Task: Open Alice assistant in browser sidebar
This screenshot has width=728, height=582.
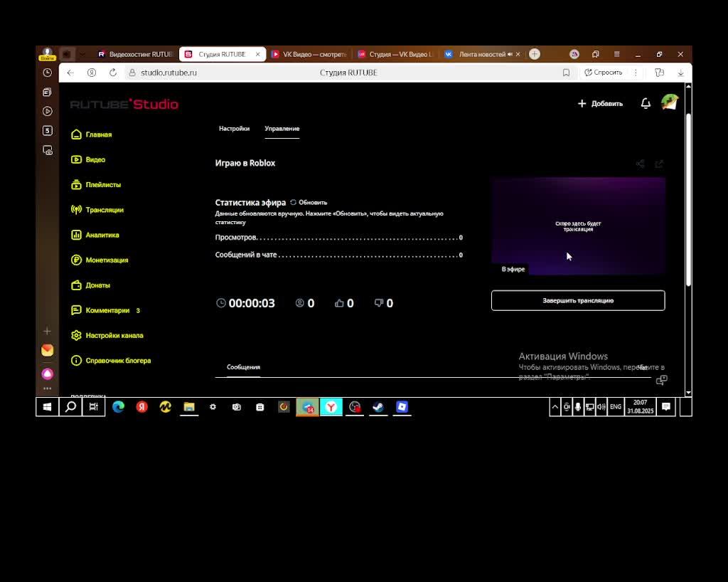Action: click(x=48, y=374)
